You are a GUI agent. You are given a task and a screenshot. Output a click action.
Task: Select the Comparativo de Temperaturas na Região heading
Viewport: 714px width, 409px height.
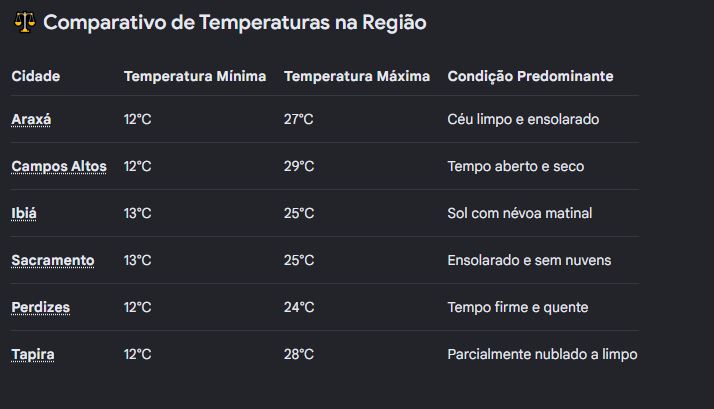(x=235, y=22)
